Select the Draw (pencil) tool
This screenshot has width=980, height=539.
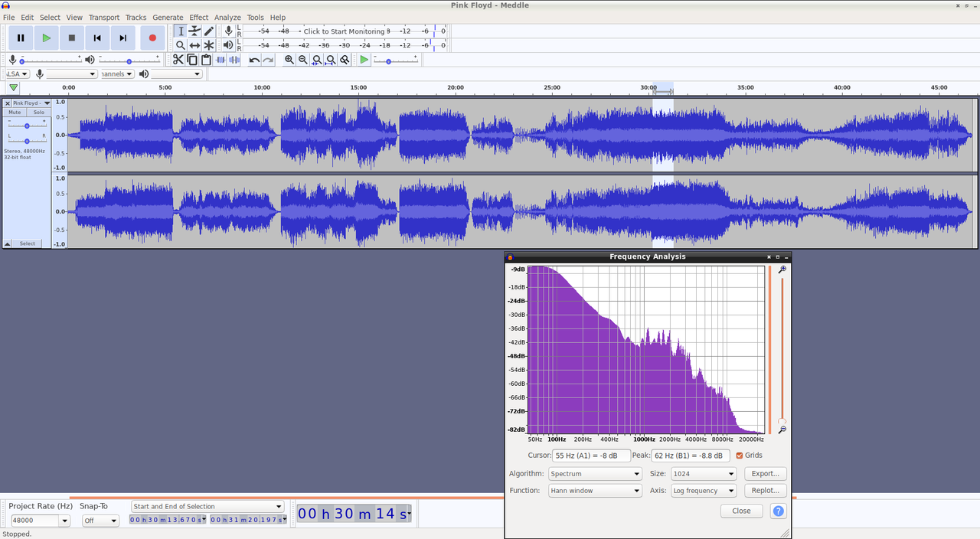point(208,31)
